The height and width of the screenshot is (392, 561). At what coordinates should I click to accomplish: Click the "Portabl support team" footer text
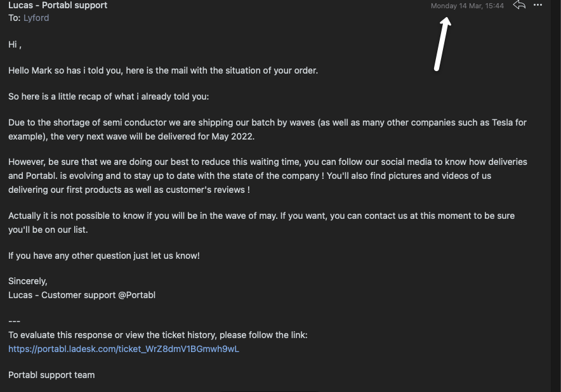(51, 375)
